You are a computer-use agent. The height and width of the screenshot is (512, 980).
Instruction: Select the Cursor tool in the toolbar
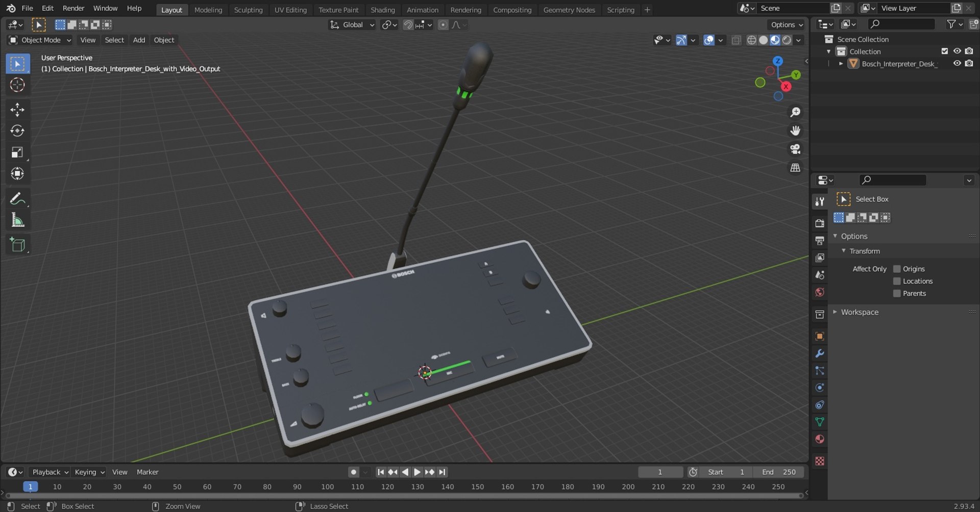pyautogui.click(x=17, y=85)
